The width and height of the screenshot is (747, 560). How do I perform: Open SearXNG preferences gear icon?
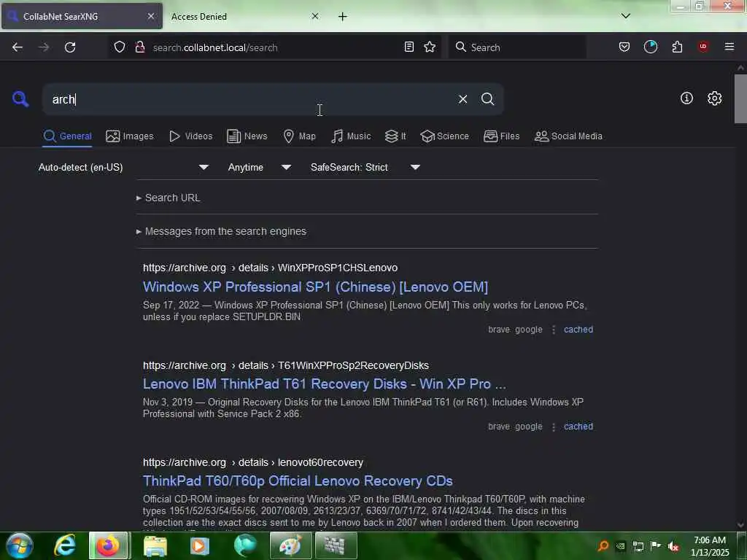coord(714,98)
